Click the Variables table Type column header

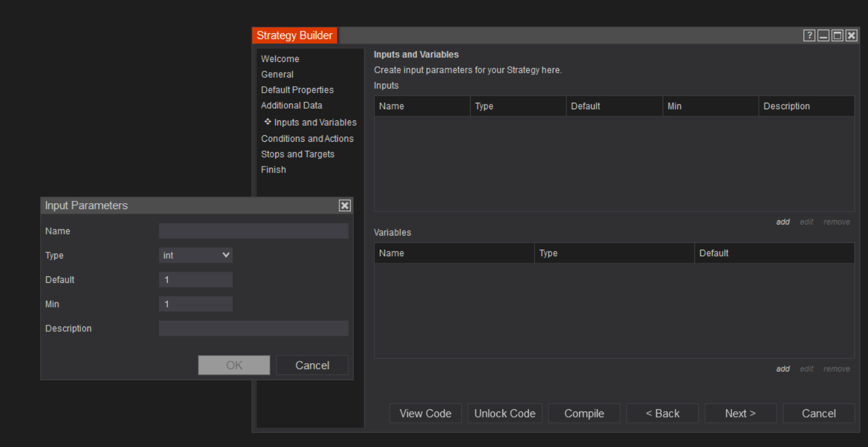[x=615, y=253]
